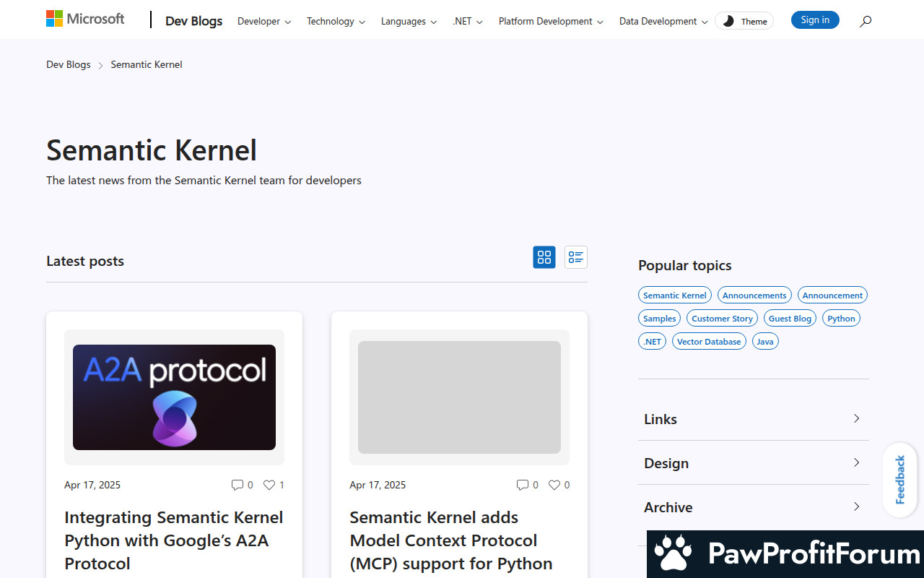Click the comment icon on A2A post

coord(237,485)
